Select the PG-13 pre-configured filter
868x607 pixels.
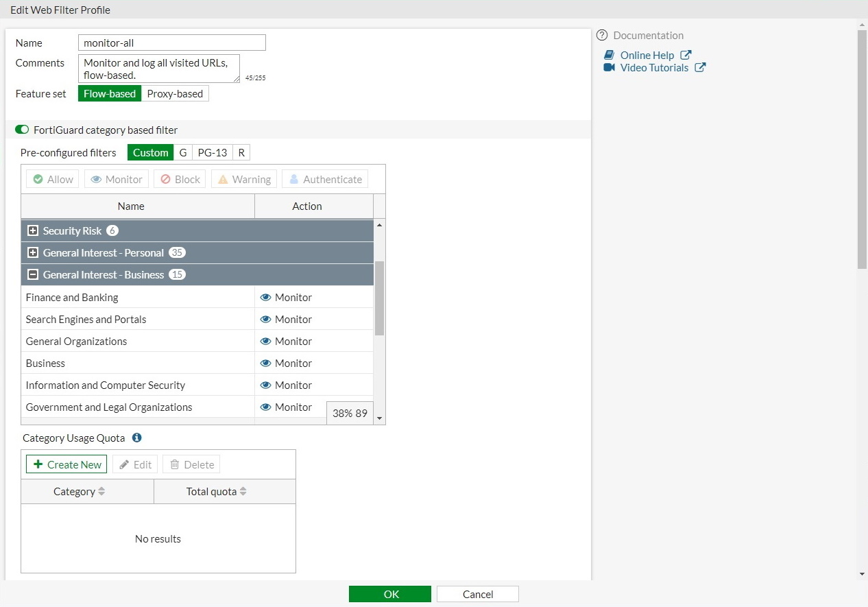click(212, 152)
